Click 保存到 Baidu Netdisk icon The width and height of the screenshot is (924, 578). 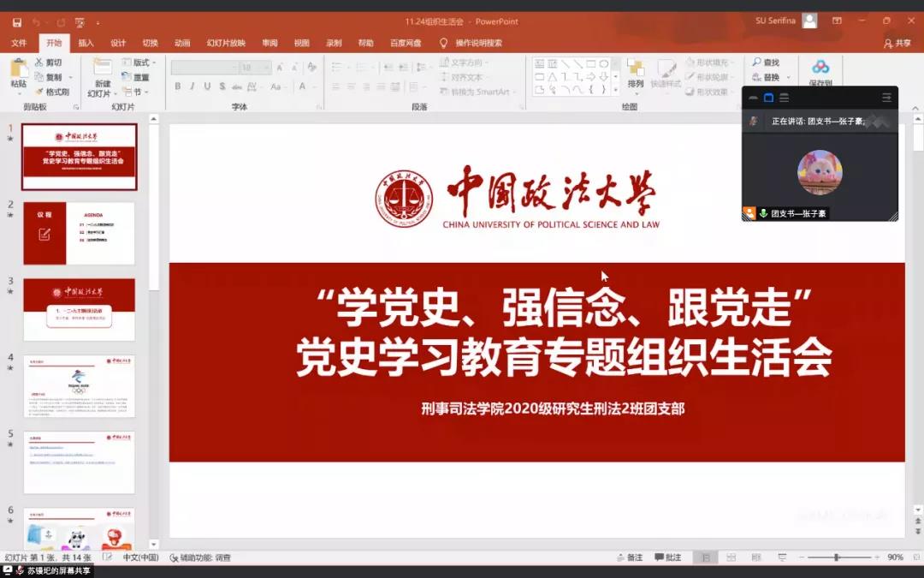pyautogui.click(x=820, y=72)
